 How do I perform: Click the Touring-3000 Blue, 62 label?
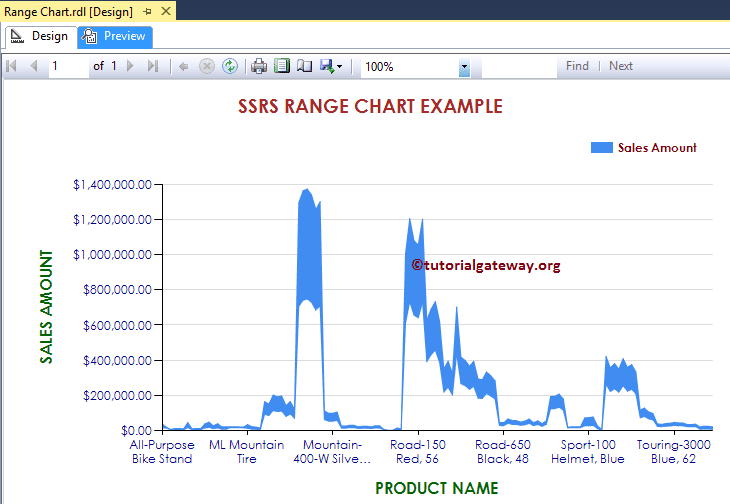click(674, 452)
